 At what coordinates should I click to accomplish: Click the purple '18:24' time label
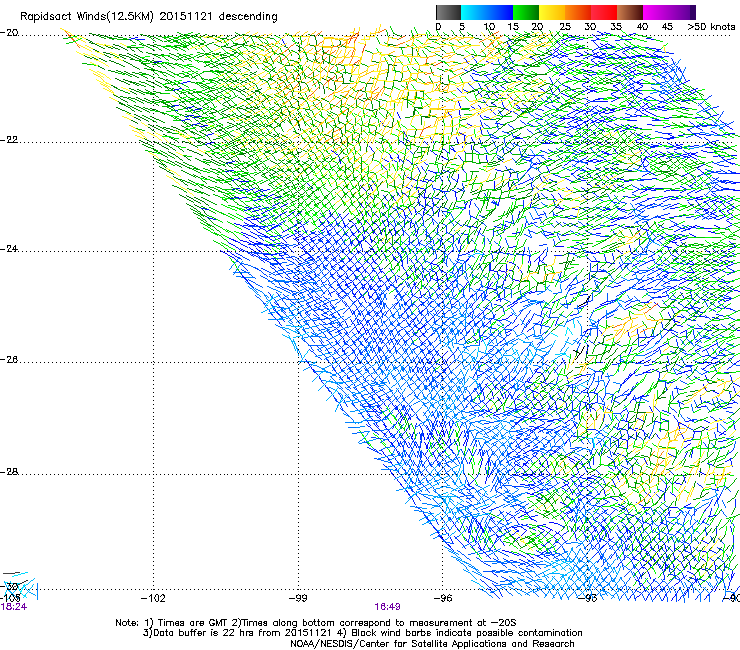point(14,607)
